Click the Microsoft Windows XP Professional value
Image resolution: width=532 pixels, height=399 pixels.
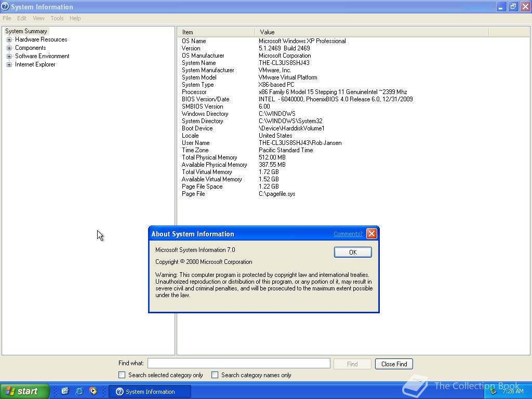tap(302, 41)
